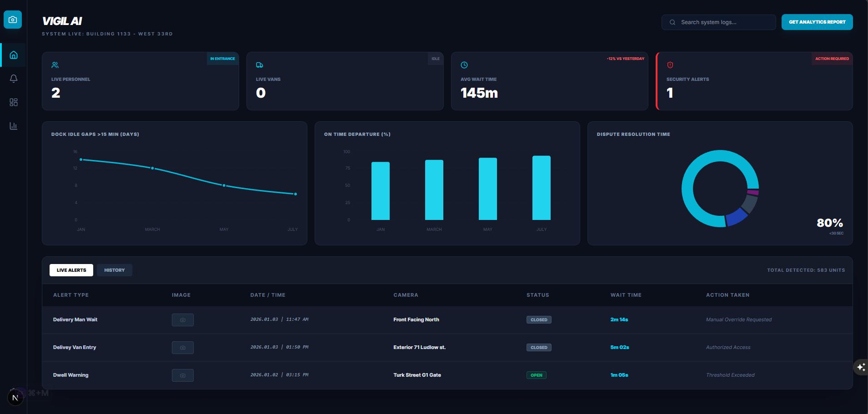Select the Turk Street G1 Gate camera cell
The height and width of the screenshot is (414, 868).
point(417,375)
